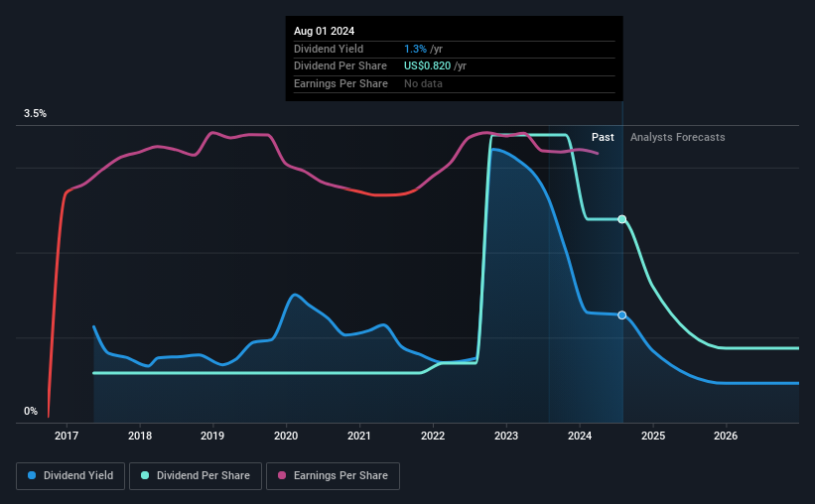Click the 2024 x-axis label
815x504 pixels.
pos(580,436)
